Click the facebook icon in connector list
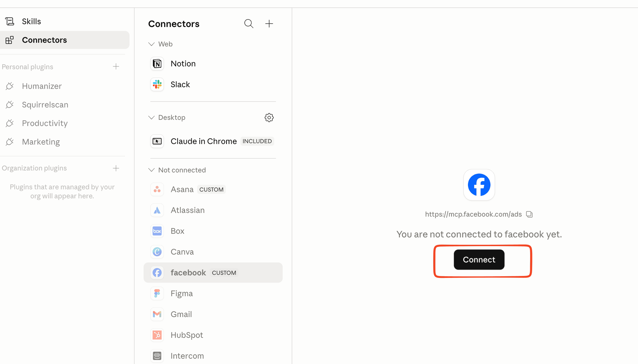The image size is (638, 364). point(157,273)
